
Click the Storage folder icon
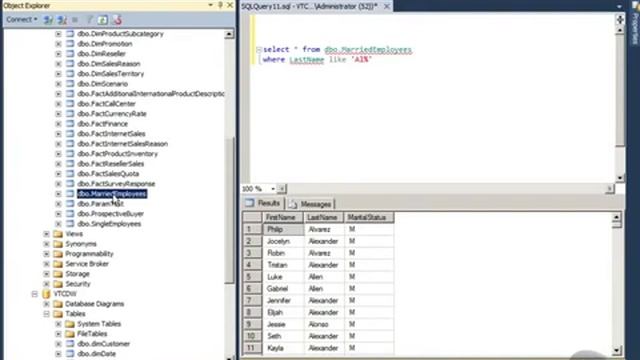58,274
